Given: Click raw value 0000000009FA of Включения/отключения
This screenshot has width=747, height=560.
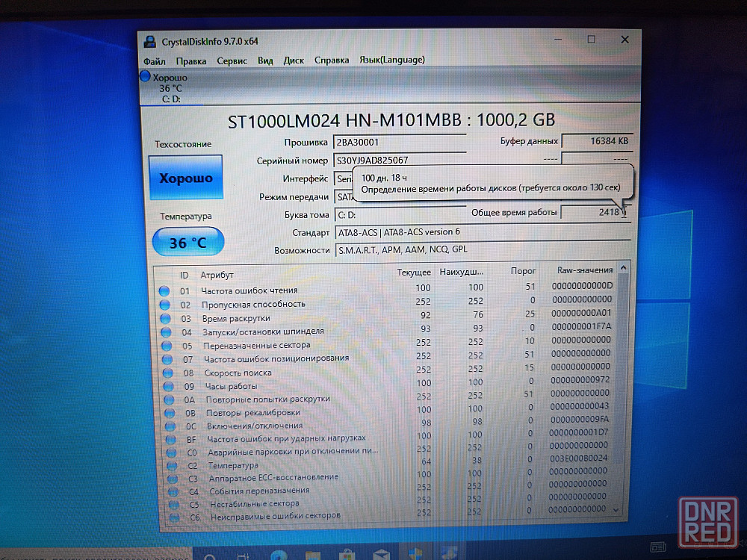Looking at the screenshot, I should pos(580,420).
